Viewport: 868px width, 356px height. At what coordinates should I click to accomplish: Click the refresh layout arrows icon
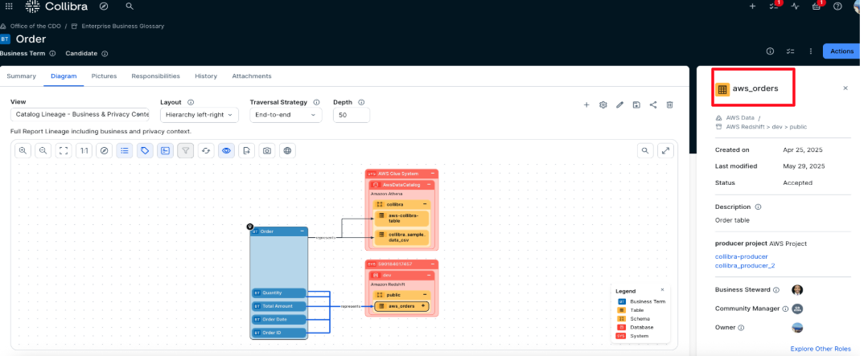(206, 149)
